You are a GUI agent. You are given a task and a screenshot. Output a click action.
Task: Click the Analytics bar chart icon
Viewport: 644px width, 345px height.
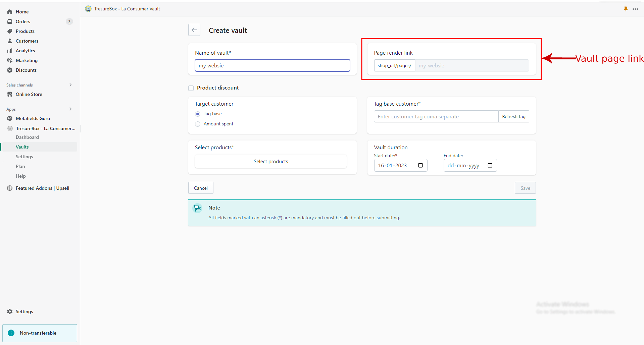point(10,51)
